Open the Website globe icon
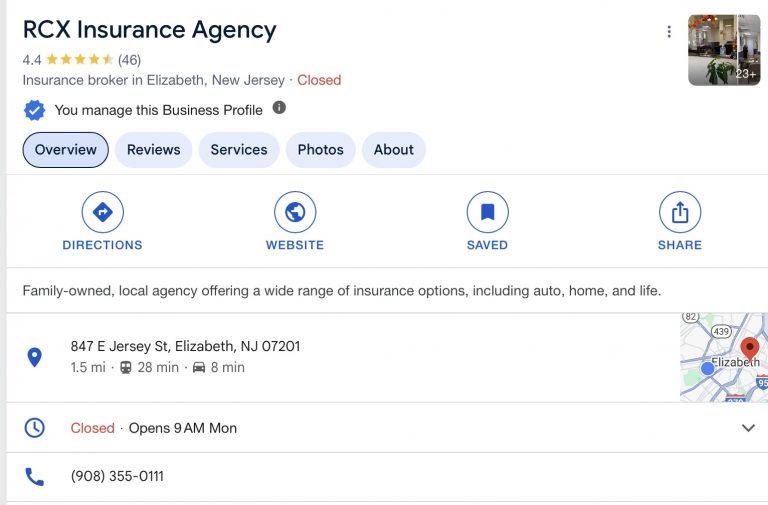This screenshot has width=768, height=505. coord(295,212)
